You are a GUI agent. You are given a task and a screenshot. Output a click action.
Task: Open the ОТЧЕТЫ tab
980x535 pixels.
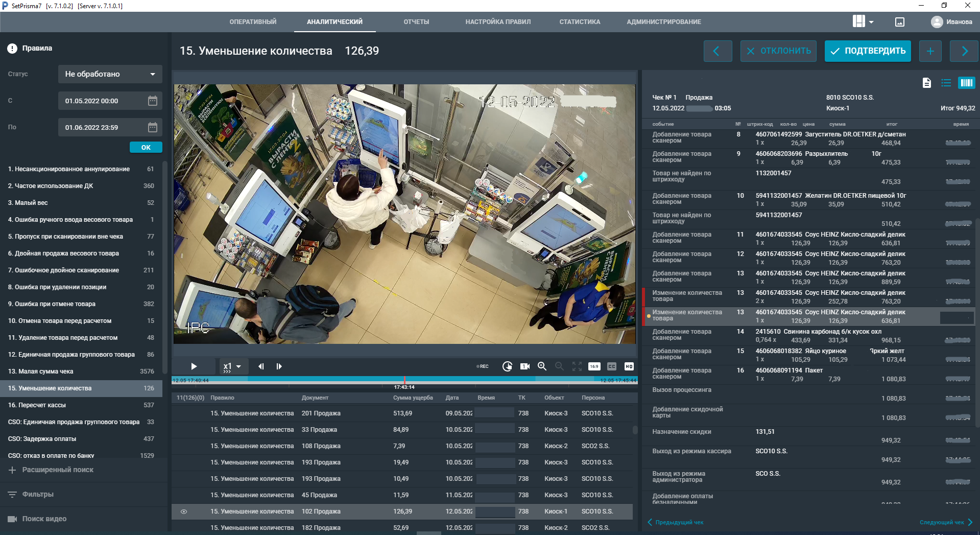pos(416,22)
